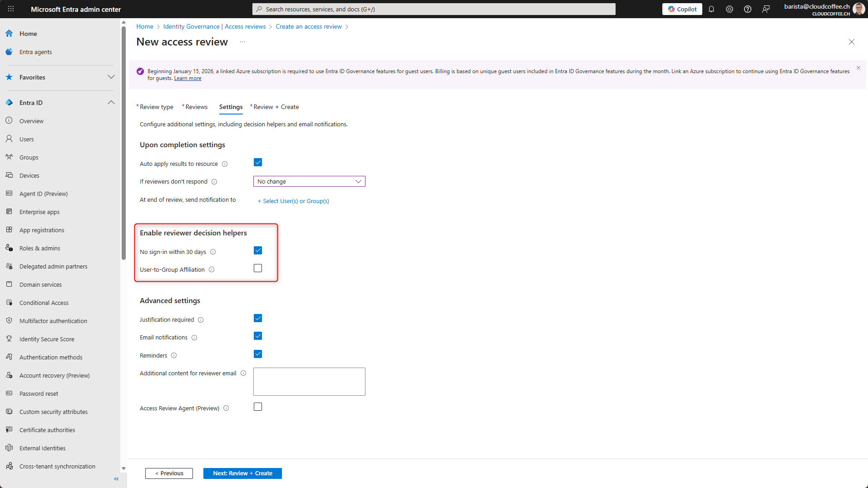This screenshot has width=868, height=488.
Task: Open the app launcher waffle icon
Action: pos(11,9)
